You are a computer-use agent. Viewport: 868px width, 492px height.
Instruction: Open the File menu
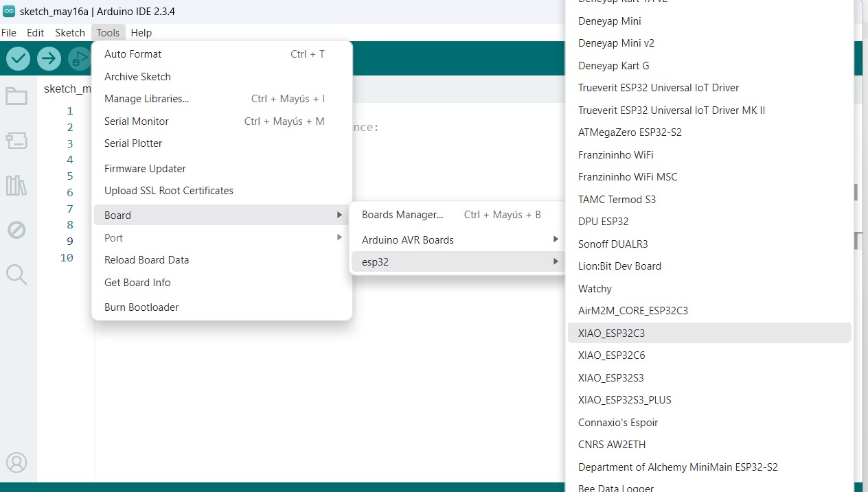point(8,32)
